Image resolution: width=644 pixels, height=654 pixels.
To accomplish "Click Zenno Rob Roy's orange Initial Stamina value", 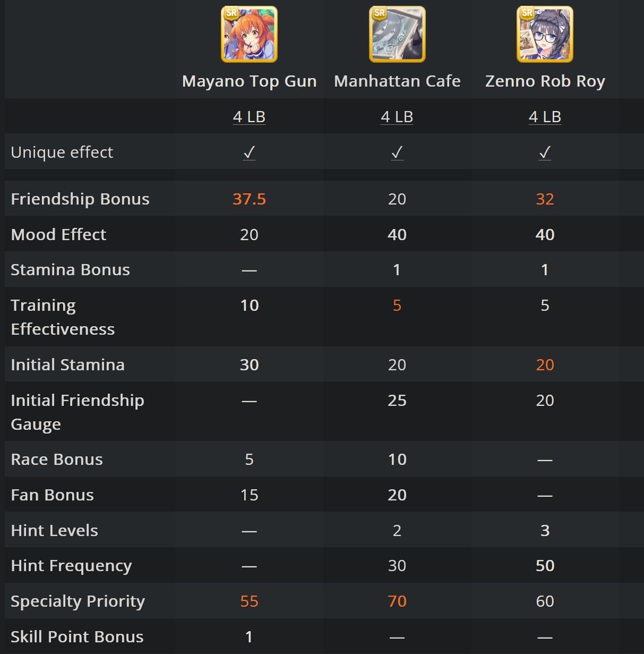I will [x=545, y=365].
